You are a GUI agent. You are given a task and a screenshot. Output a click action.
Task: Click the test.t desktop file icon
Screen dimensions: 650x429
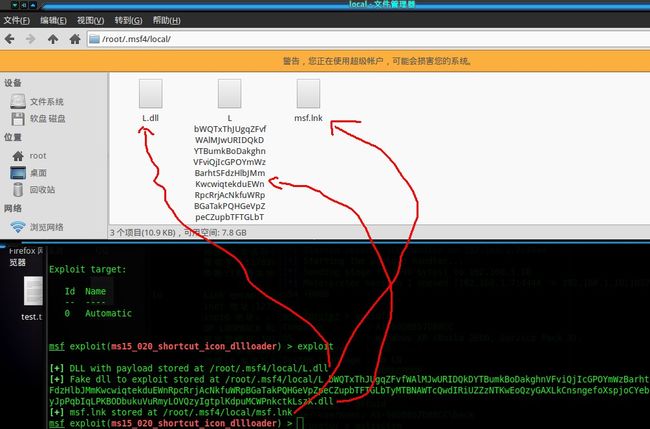point(33,291)
